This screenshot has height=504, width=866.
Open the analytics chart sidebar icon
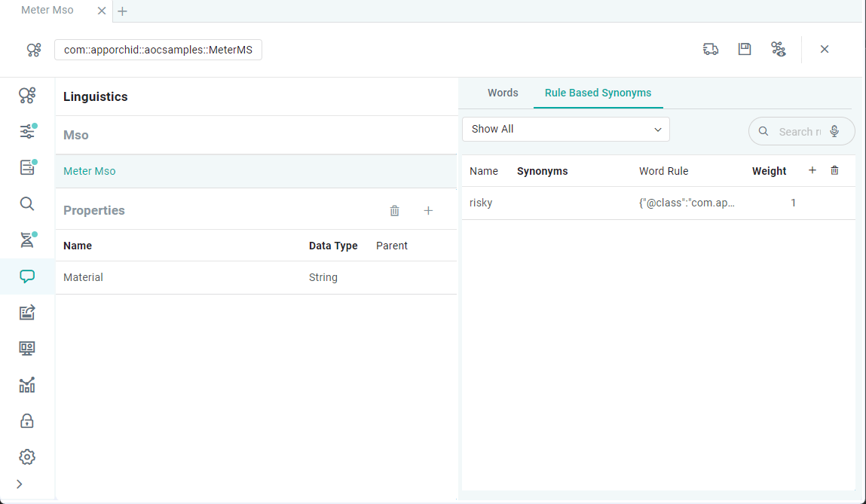point(27,385)
